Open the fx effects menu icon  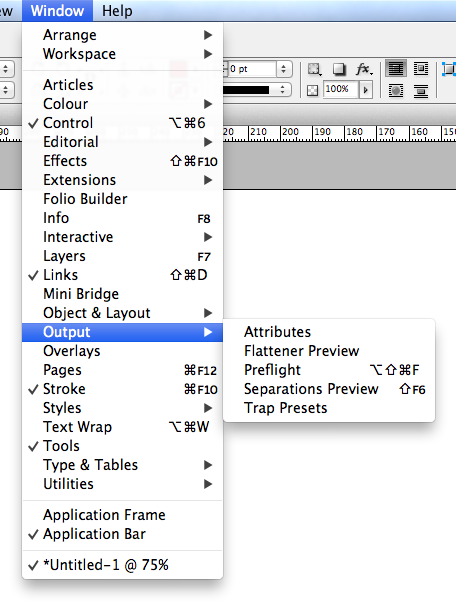[364, 69]
